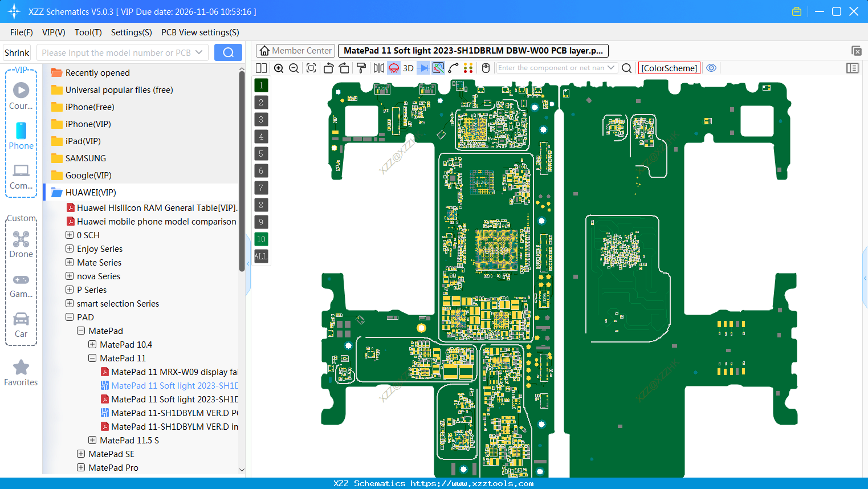Activate the paint roller color tool
The image size is (868, 489).
[361, 68]
